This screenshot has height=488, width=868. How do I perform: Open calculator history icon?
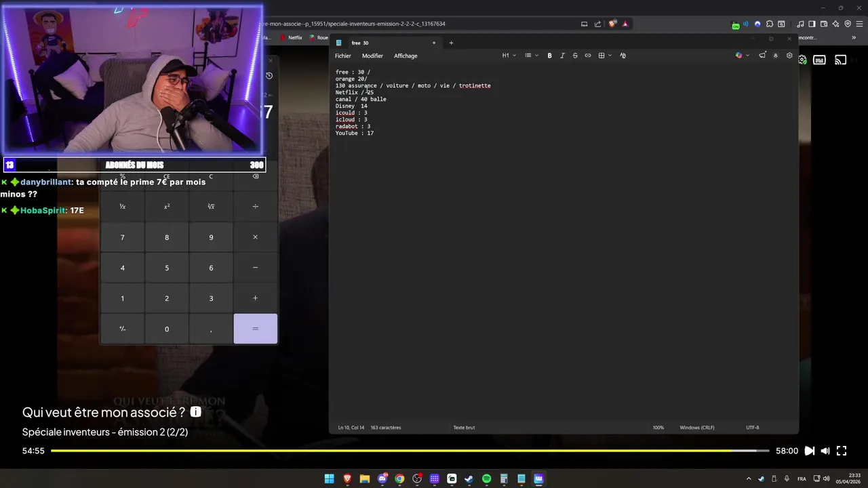coord(269,76)
